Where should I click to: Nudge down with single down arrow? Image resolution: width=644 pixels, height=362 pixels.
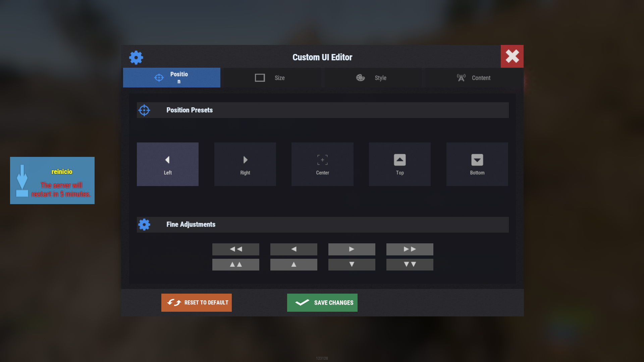pos(352,264)
